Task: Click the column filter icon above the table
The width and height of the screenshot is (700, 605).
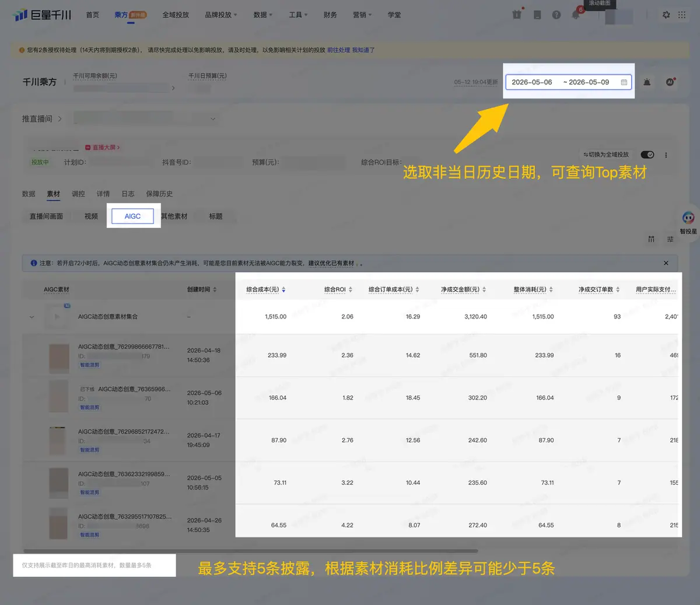Action: coord(651,239)
